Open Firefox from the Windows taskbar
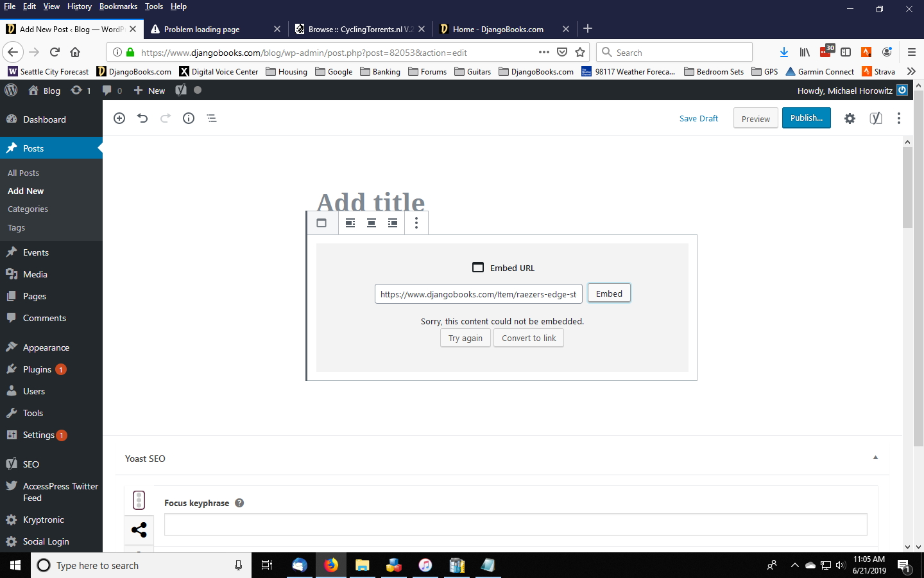This screenshot has height=578, width=924. (x=331, y=565)
